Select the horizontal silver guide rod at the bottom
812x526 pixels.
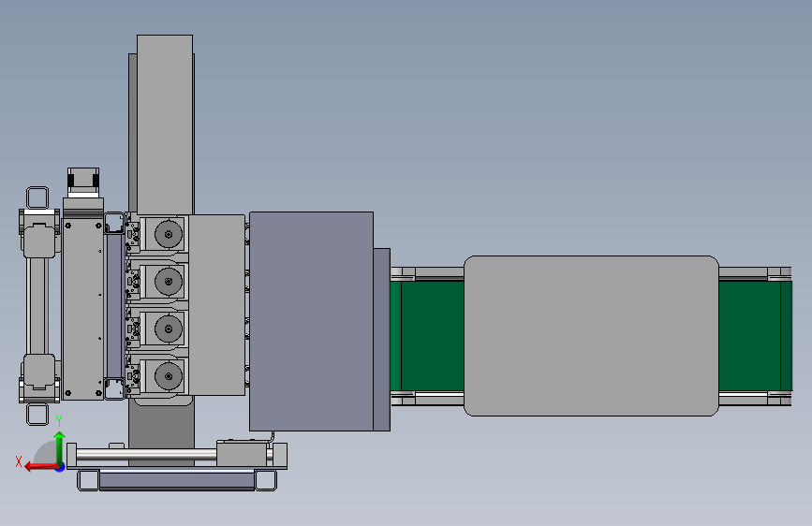tap(146, 456)
